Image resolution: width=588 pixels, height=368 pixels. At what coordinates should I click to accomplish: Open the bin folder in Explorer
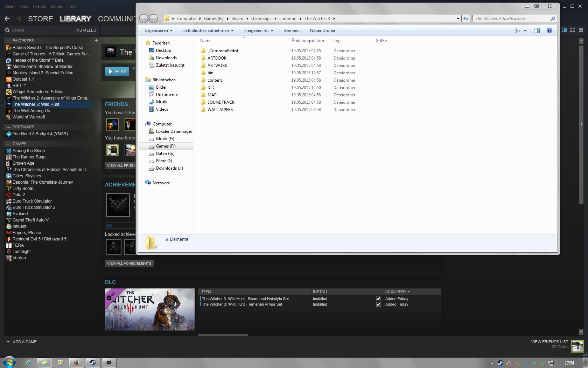pos(210,73)
